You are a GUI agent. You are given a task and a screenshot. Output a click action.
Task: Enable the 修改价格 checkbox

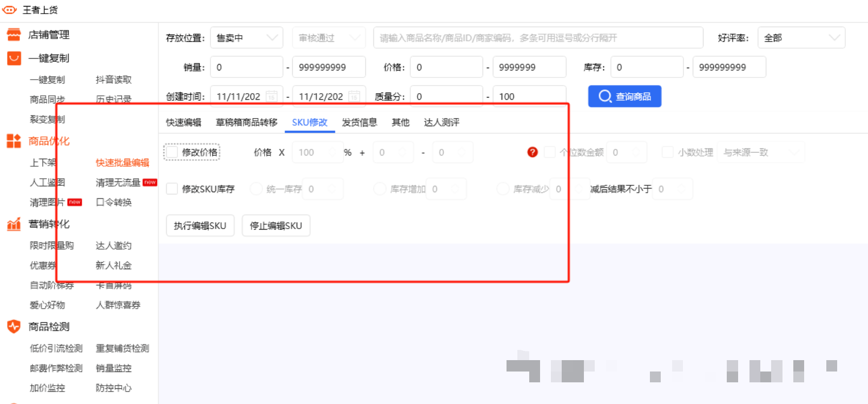172,152
